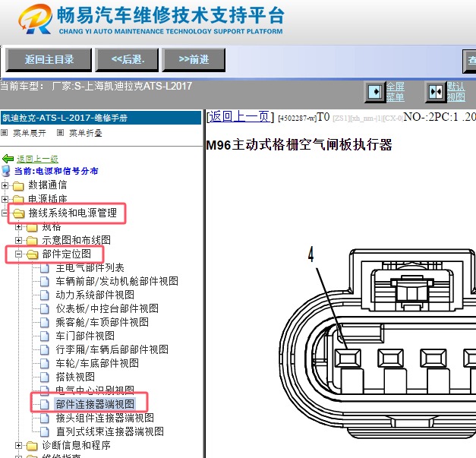
Task: Open the 搭铁视图 page
Action: click(75, 377)
